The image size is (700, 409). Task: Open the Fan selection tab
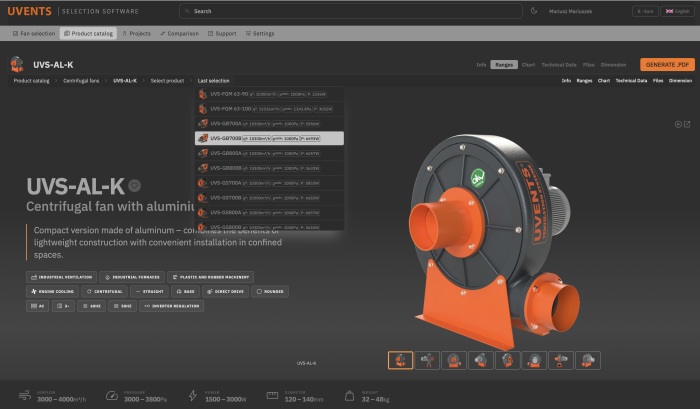(x=34, y=33)
